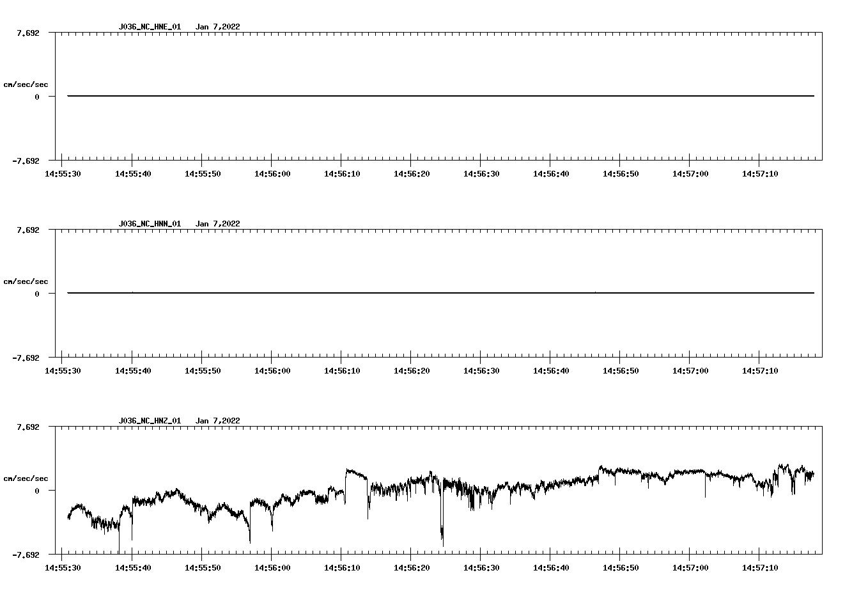Screen dimensions: 868x591
Task: Click the 7.692 upper limit of HNE plot
Action: 27,33
